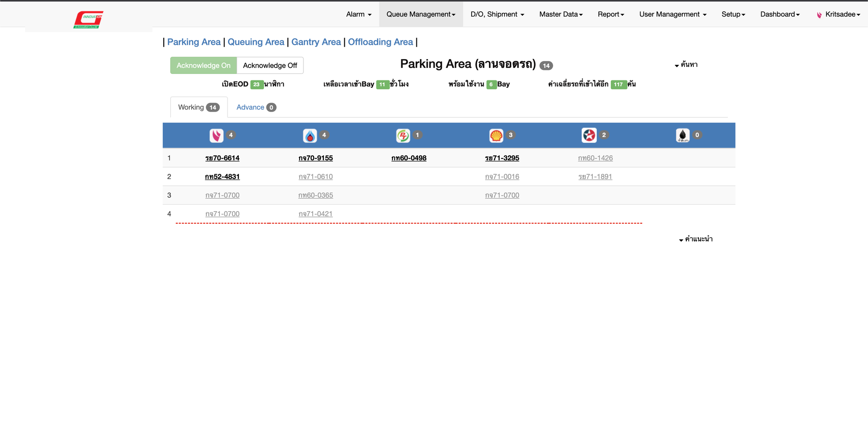Select truck plate กท60-1426
This screenshot has height=445, width=868.
pos(595,158)
